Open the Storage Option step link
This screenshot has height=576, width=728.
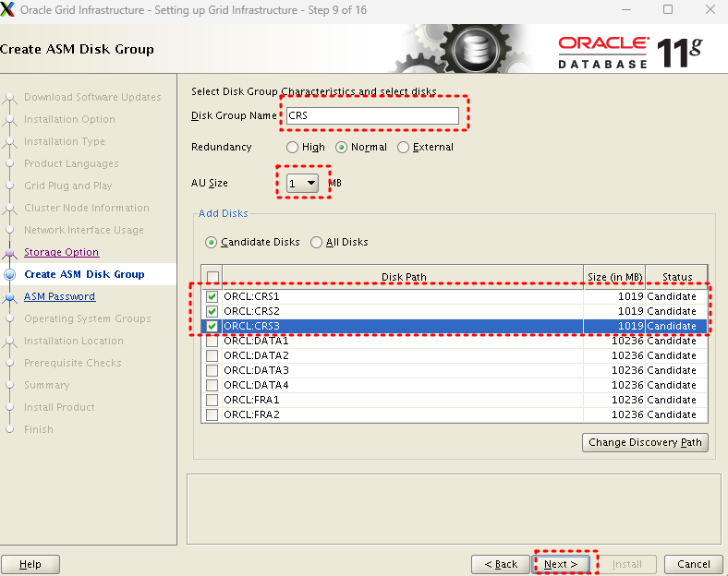(x=61, y=252)
